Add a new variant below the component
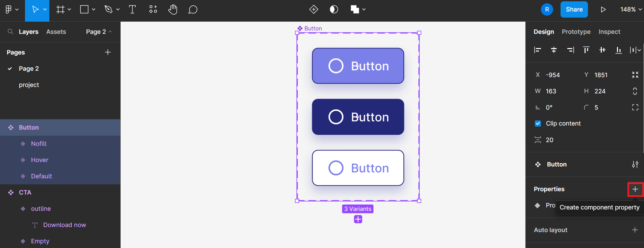The height and width of the screenshot is (248, 644). tap(358, 219)
